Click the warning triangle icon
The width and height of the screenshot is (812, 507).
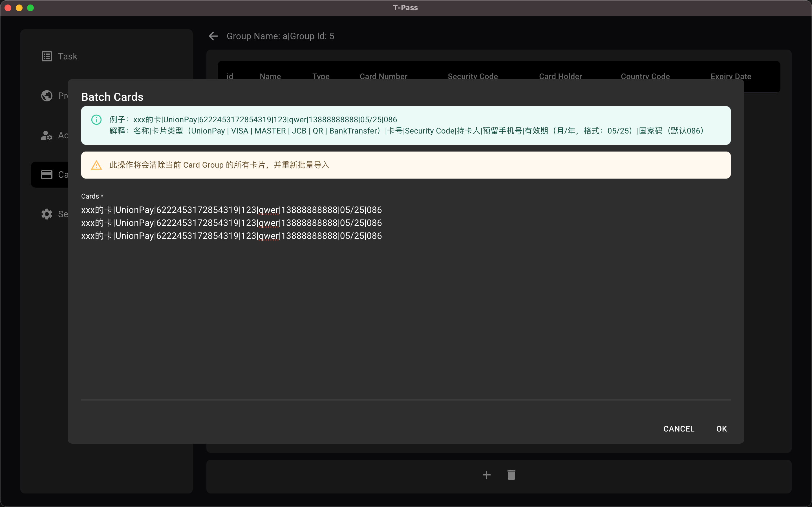pos(96,165)
